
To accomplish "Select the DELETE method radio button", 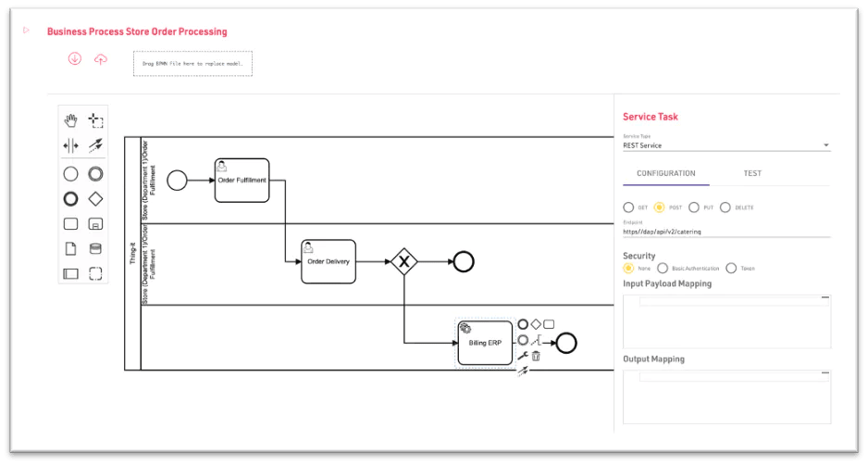I will [x=725, y=207].
